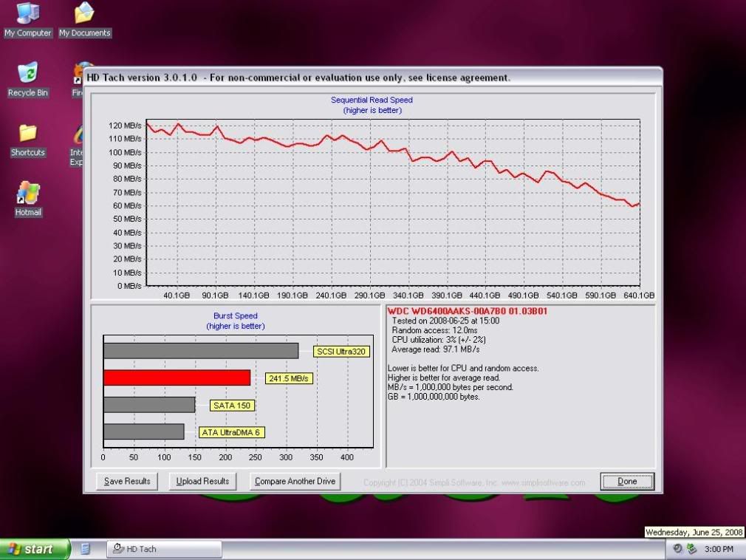Click the first system tray icon
The image size is (746, 560).
tap(678, 549)
